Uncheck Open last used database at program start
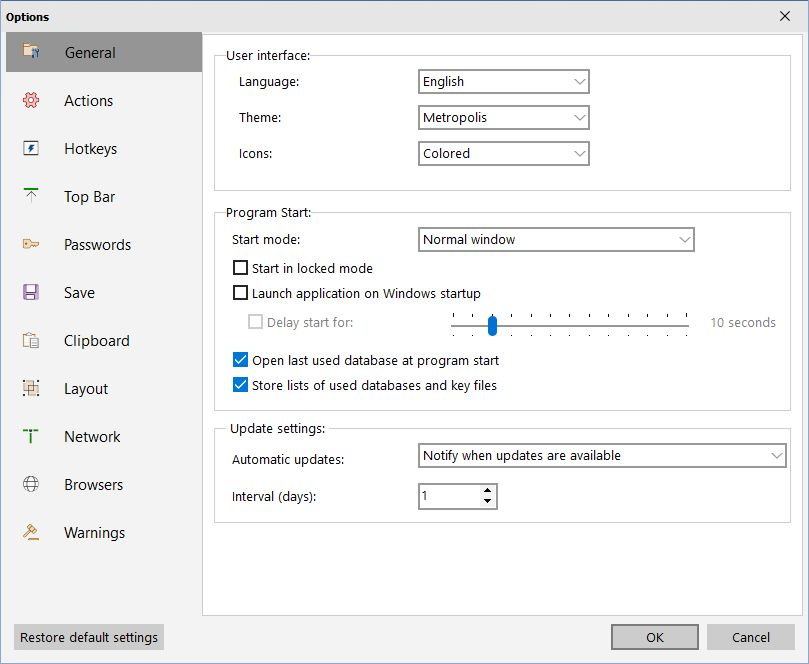The height and width of the screenshot is (664, 809). pyautogui.click(x=240, y=360)
